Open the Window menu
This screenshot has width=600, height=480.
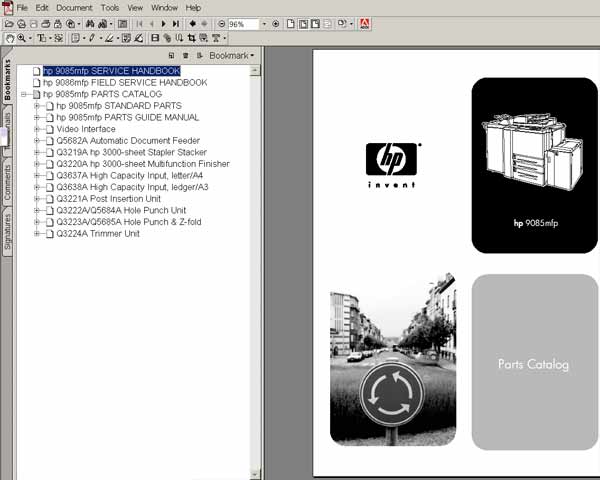[x=164, y=8]
